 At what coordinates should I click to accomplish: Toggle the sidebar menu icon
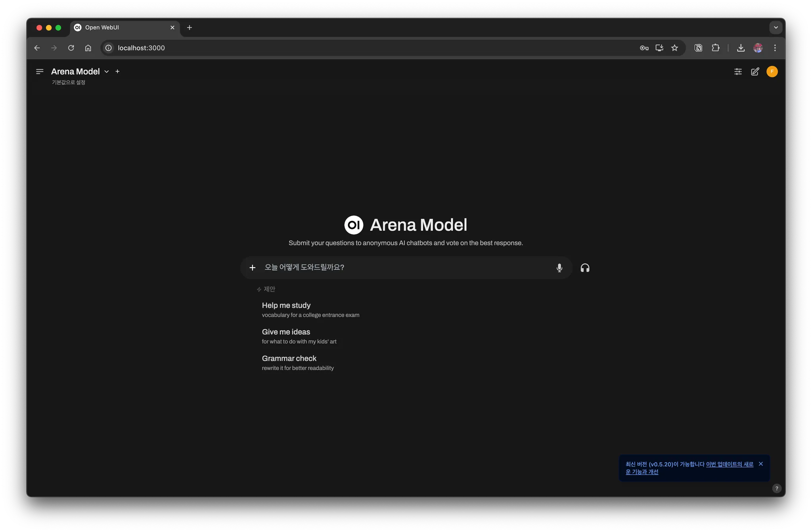pos(40,72)
